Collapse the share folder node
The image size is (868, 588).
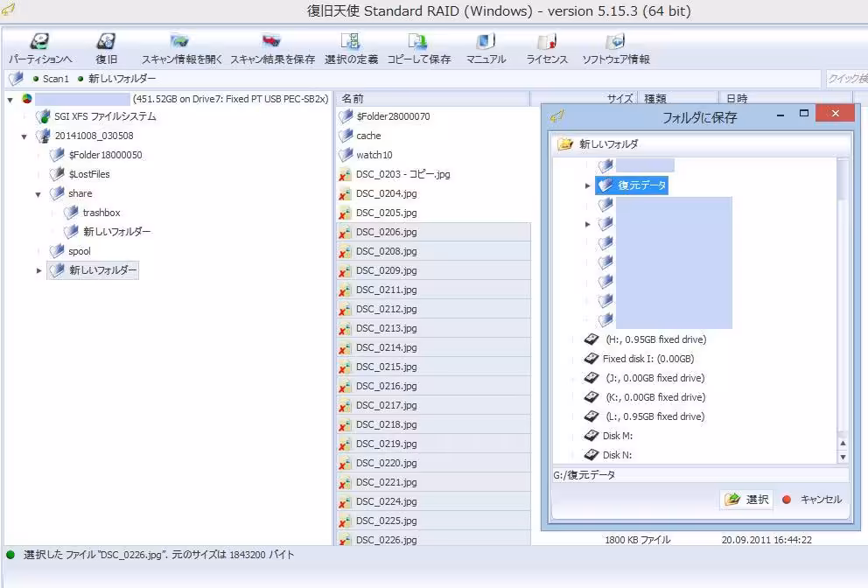(38, 194)
